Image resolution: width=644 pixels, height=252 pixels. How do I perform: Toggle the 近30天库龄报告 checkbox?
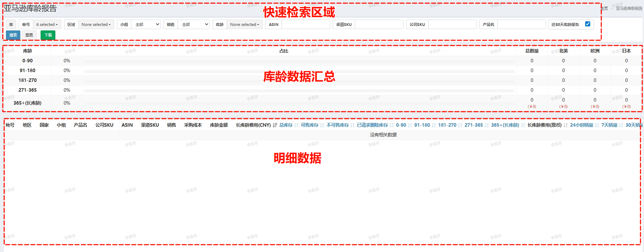click(588, 24)
